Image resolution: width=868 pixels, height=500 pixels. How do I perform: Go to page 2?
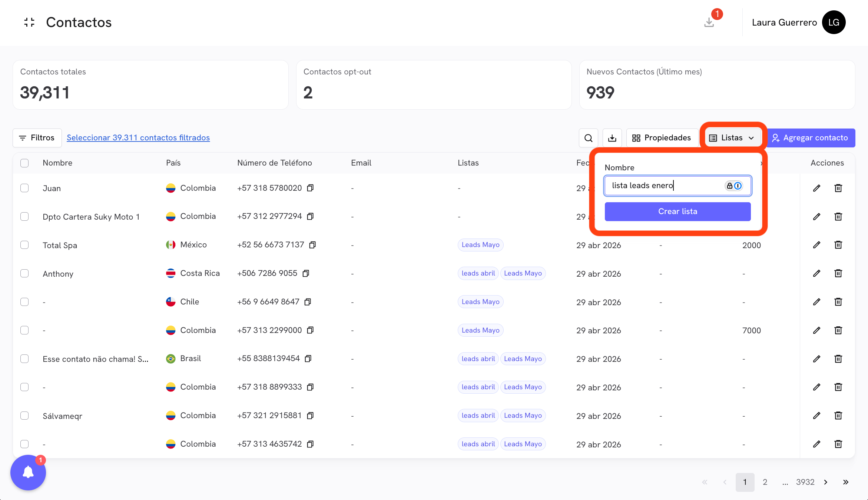coord(765,482)
